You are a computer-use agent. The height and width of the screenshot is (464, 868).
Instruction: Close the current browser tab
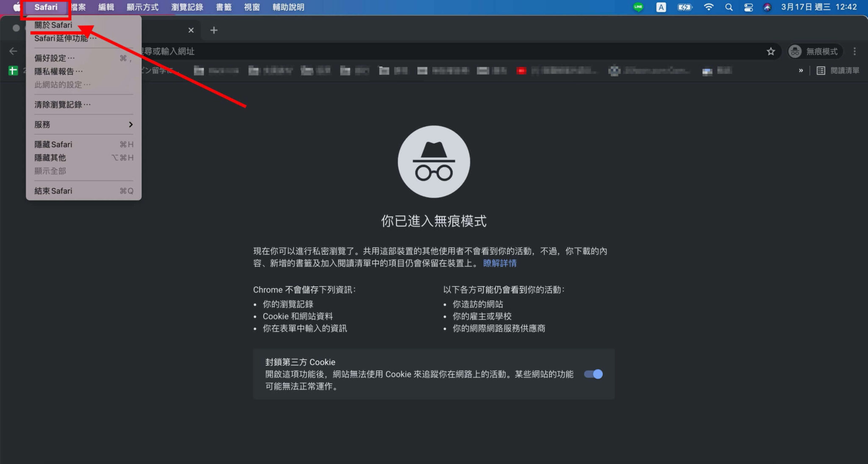pyautogui.click(x=191, y=30)
